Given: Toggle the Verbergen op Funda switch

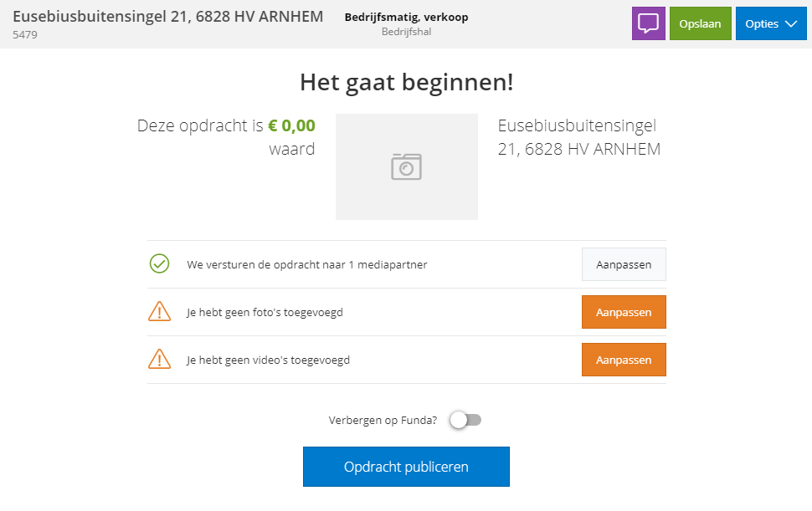Looking at the screenshot, I should coord(465,420).
